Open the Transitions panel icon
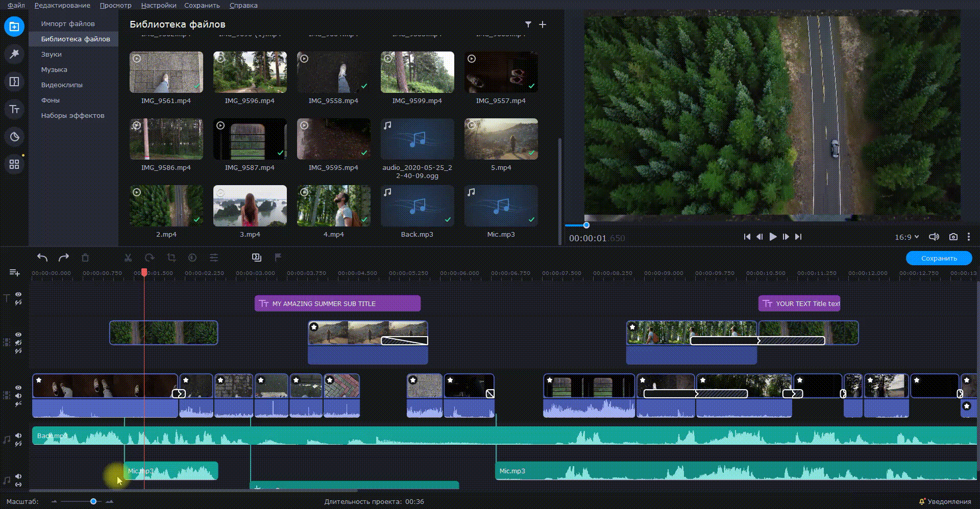This screenshot has width=980, height=509. click(14, 82)
